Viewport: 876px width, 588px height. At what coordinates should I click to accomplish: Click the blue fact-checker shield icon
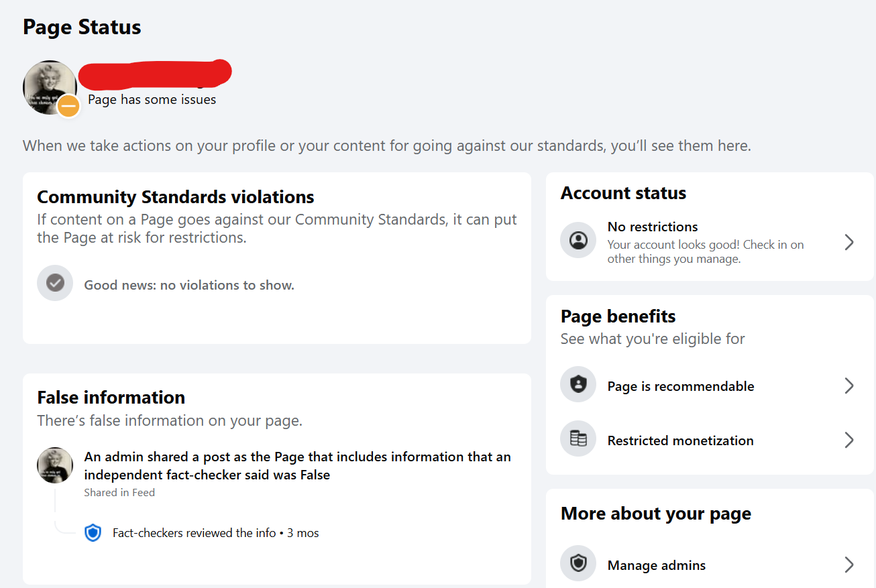[93, 533]
